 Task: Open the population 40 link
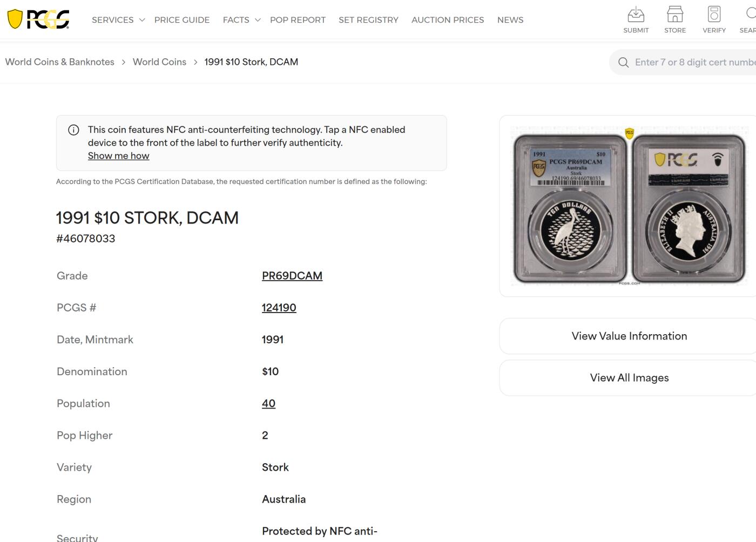click(268, 404)
